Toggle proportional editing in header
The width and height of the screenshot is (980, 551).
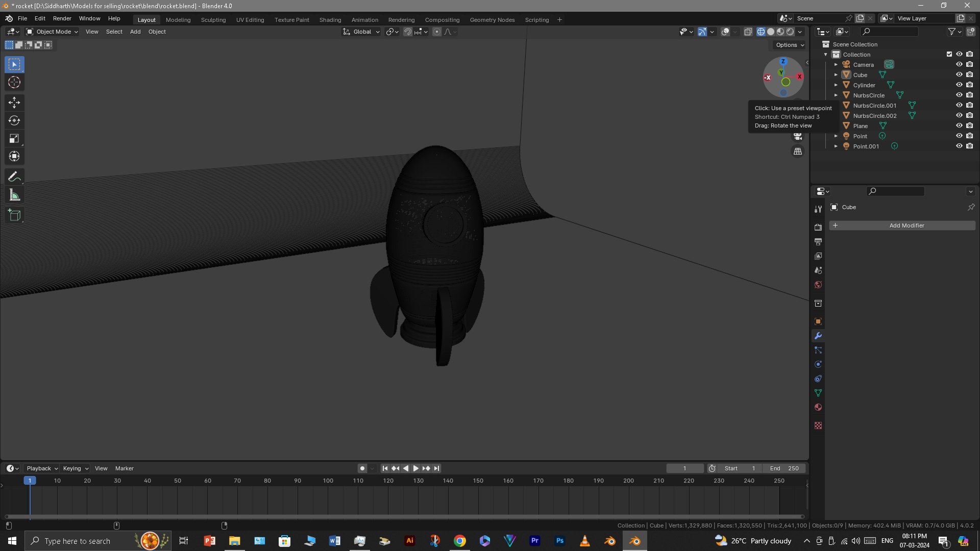[437, 32]
